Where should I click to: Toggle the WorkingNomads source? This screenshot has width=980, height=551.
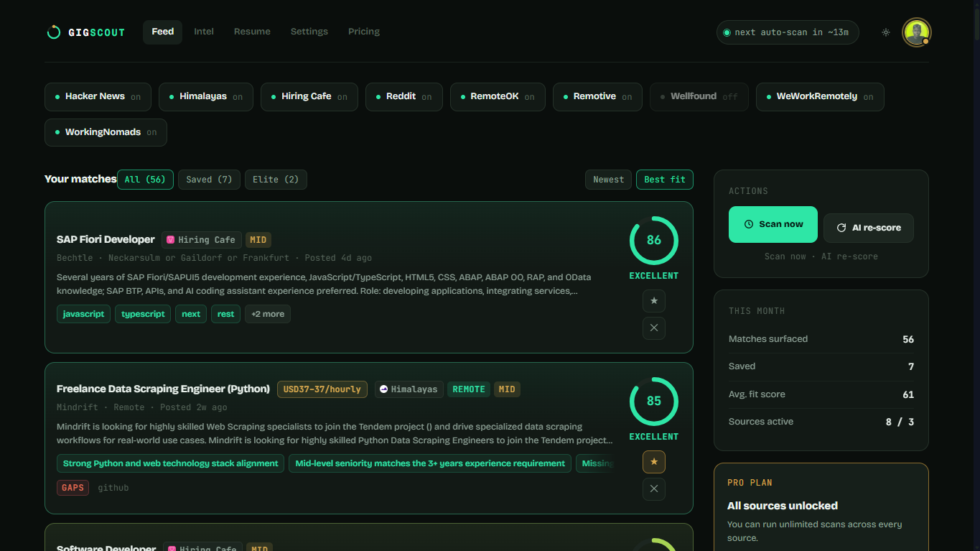(106, 132)
